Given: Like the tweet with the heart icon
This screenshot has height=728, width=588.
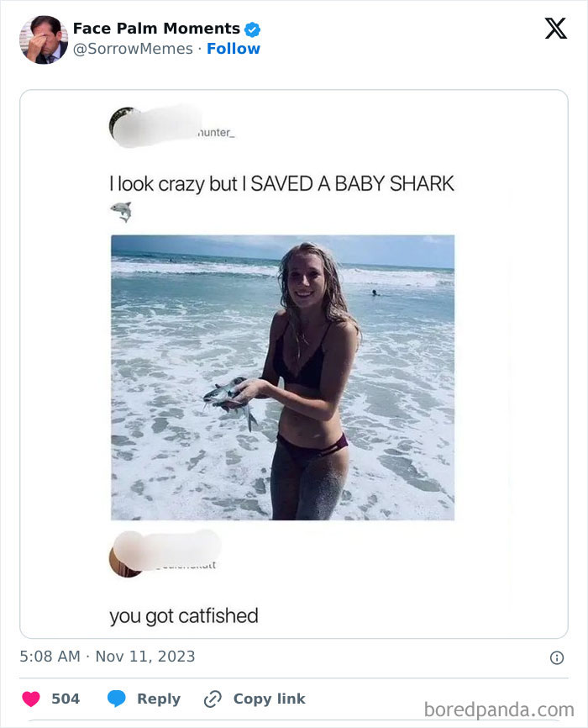Looking at the screenshot, I should pos(31,699).
